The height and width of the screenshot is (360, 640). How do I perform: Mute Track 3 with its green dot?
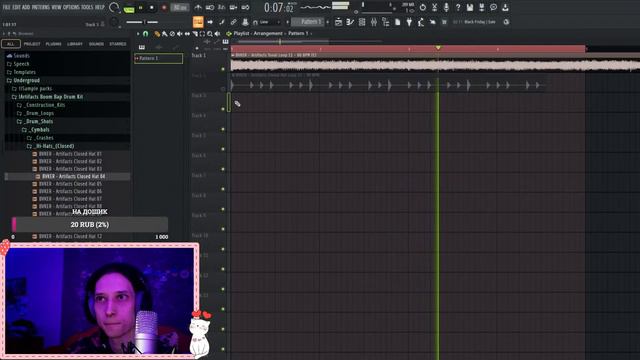tap(223, 109)
